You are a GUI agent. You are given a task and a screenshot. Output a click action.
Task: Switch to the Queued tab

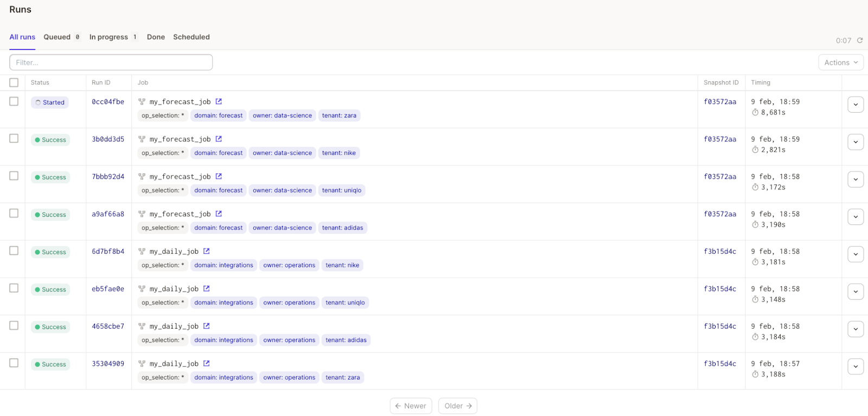(62, 37)
